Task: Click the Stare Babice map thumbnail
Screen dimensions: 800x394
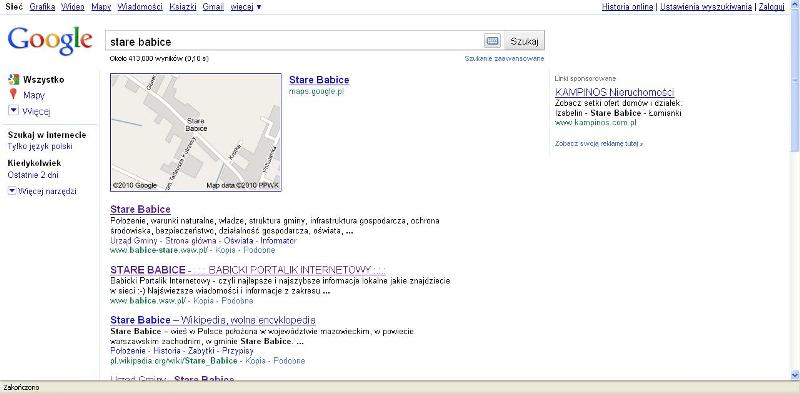Action: pyautogui.click(x=196, y=133)
